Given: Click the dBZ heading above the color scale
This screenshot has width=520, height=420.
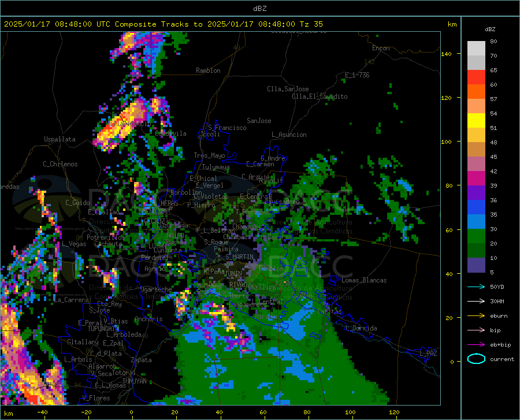Looking at the screenshot, I should (490, 29).
